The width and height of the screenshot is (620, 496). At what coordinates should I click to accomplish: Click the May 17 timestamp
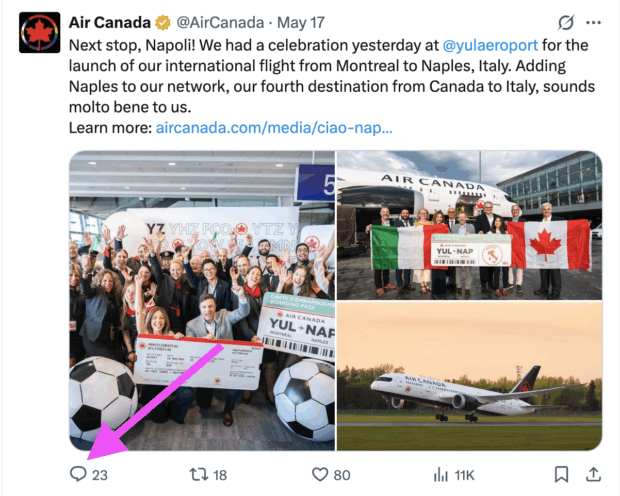[300, 22]
